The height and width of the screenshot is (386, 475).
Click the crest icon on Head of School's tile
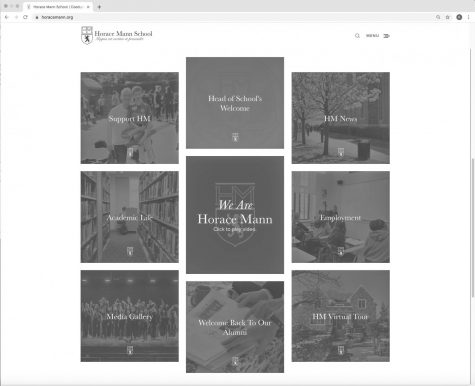235,137
